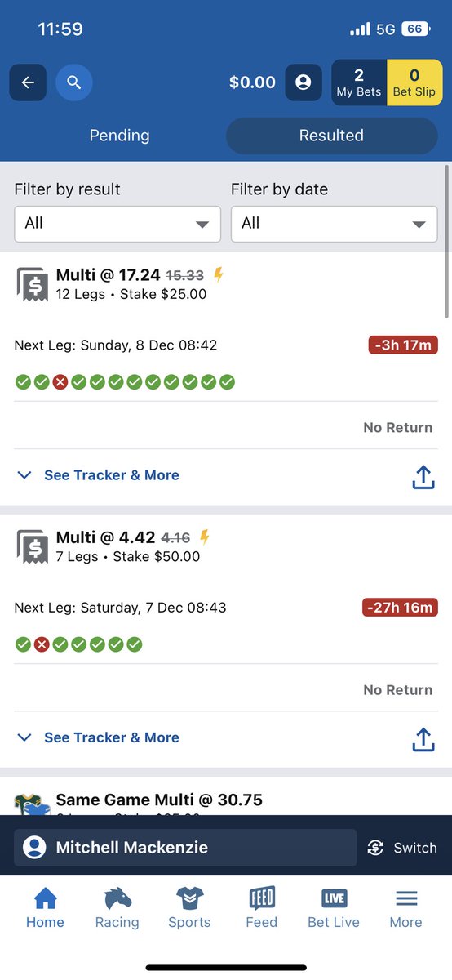The height and width of the screenshot is (980, 452).
Task: Switch to the Pending tab
Action: click(x=119, y=136)
